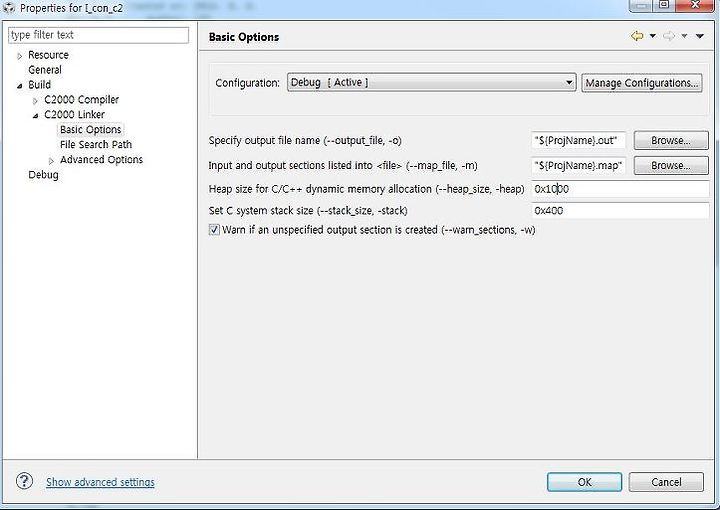Select Basic Options tree item
Image resolution: width=720 pixels, height=510 pixels.
[x=90, y=130]
